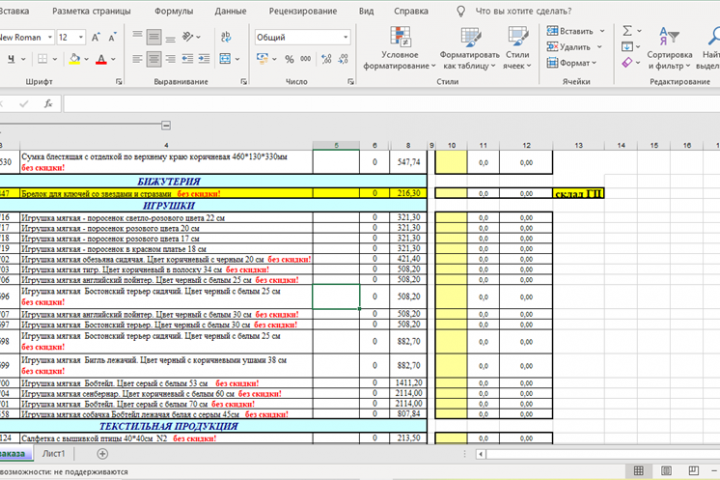This screenshot has height=480, width=720.
Task: Click the AutoSum sigma icon
Action: [x=627, y=31]
